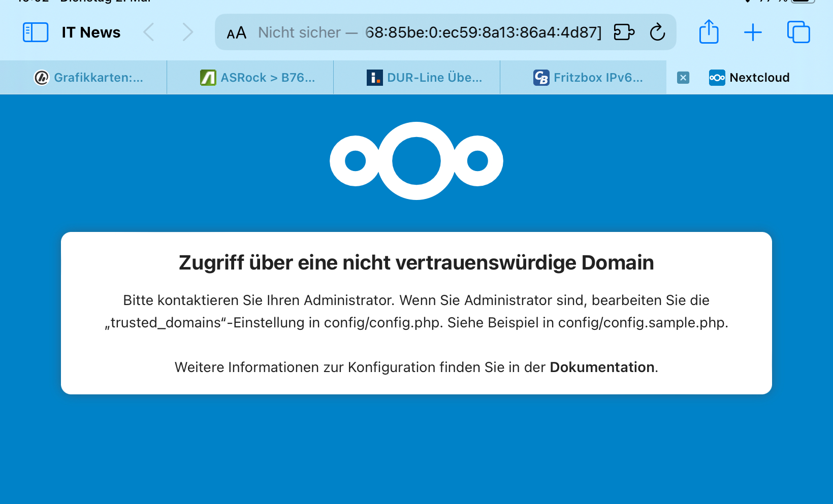Screen dimensions: 833x504
Task: Open the Dokumentation link
Action: click(x=602, y=367)
